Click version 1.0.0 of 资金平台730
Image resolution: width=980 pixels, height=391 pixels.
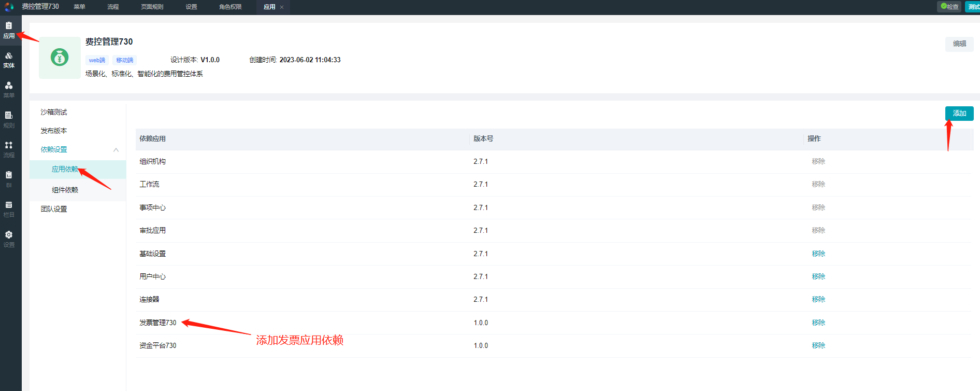[x=481, y=345]
